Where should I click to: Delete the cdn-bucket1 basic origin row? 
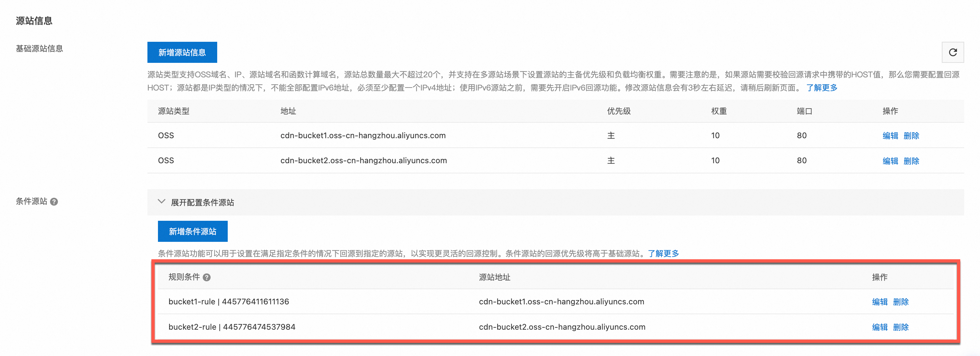pyautogui.click(x=911, y=136)
